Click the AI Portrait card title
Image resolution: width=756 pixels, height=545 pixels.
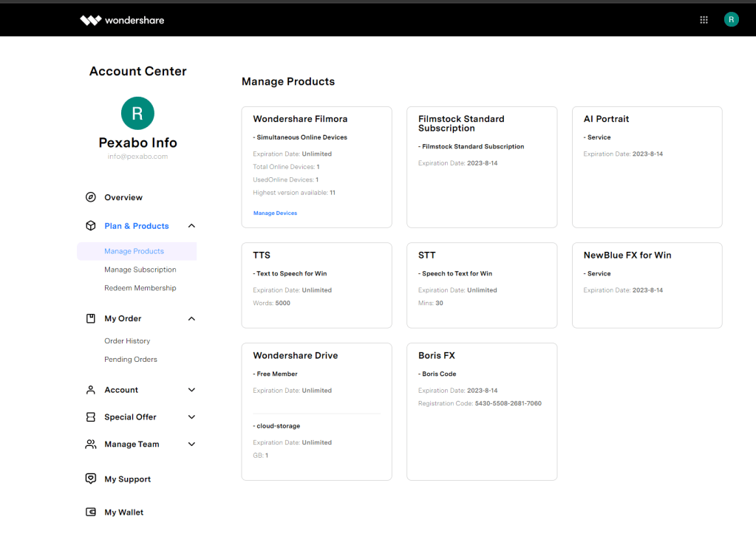[606, 119]
